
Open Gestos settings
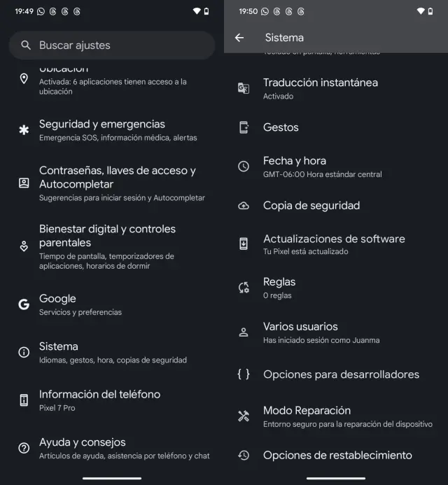(281, 127)
